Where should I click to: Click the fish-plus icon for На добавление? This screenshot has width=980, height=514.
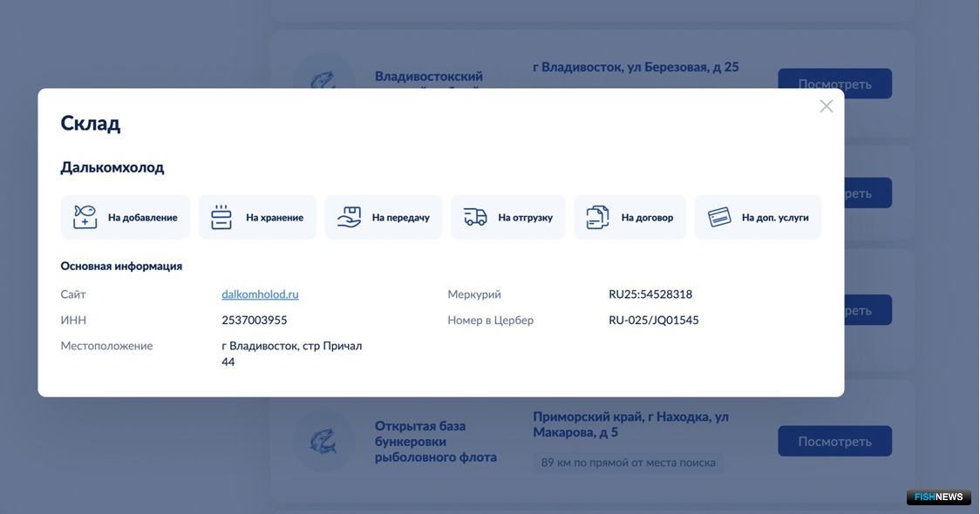click(x=85, y=217)
